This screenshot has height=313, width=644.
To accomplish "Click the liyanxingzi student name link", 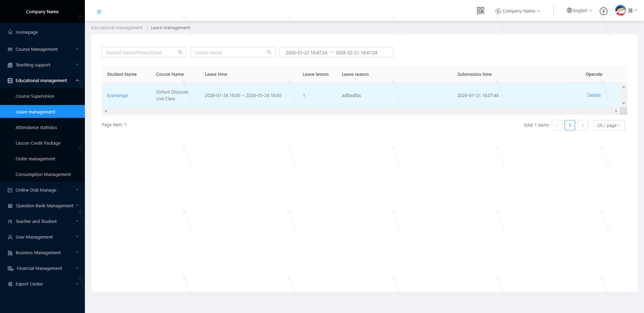I will click(117, 96).
